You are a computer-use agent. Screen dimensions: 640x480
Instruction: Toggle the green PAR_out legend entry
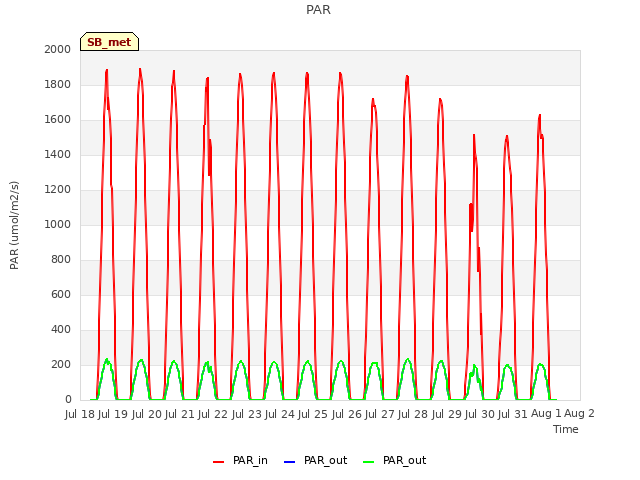pyautogui.click(x=394, y=461)
